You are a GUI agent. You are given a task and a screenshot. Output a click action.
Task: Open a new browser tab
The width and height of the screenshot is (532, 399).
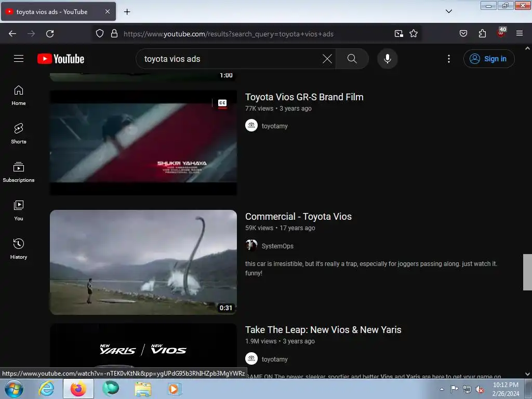127,12
